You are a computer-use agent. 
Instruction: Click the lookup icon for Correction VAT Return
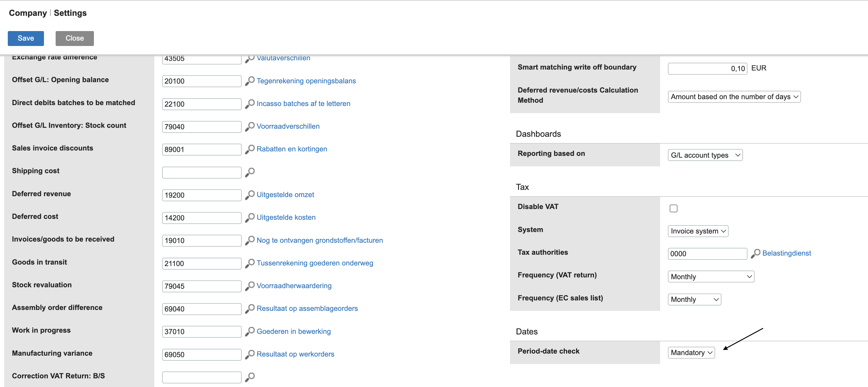click(250, 377)
